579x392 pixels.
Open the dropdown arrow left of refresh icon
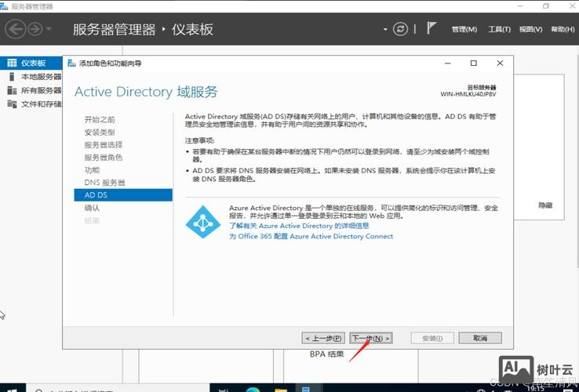click(385, 29)
